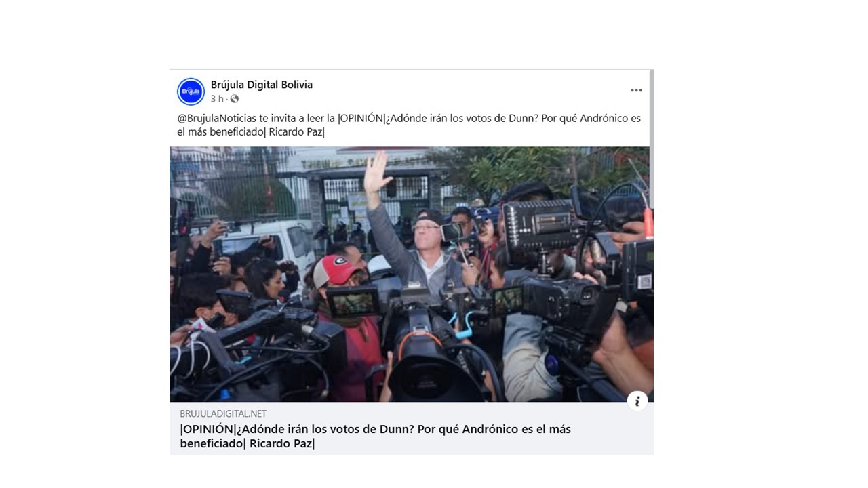868x488 pixels.
Task: Open the bold article headline below image
Action: [375, 436]
